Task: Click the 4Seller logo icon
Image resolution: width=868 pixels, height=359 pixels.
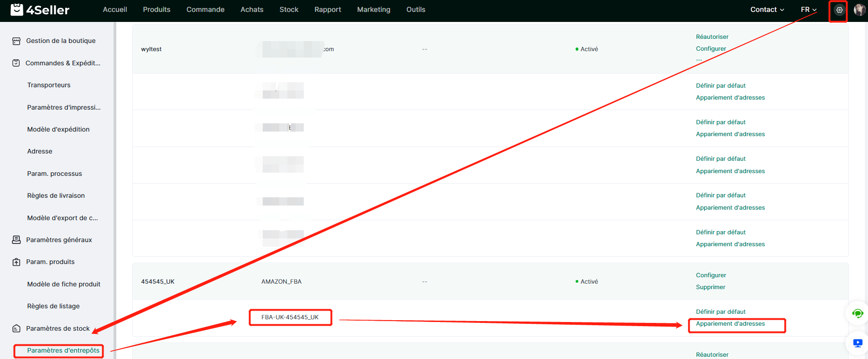Action: [x=17, y=10]
